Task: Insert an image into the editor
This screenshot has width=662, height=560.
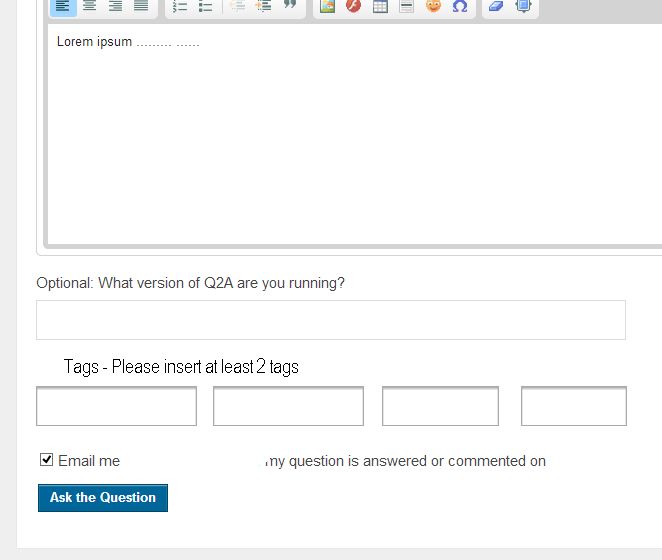Action: coord(327,6)
